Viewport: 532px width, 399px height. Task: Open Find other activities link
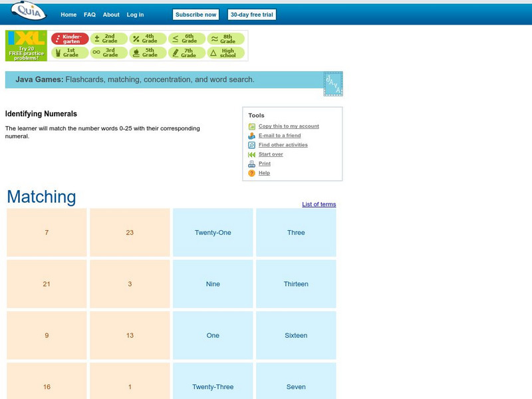(x=283, y=145)
